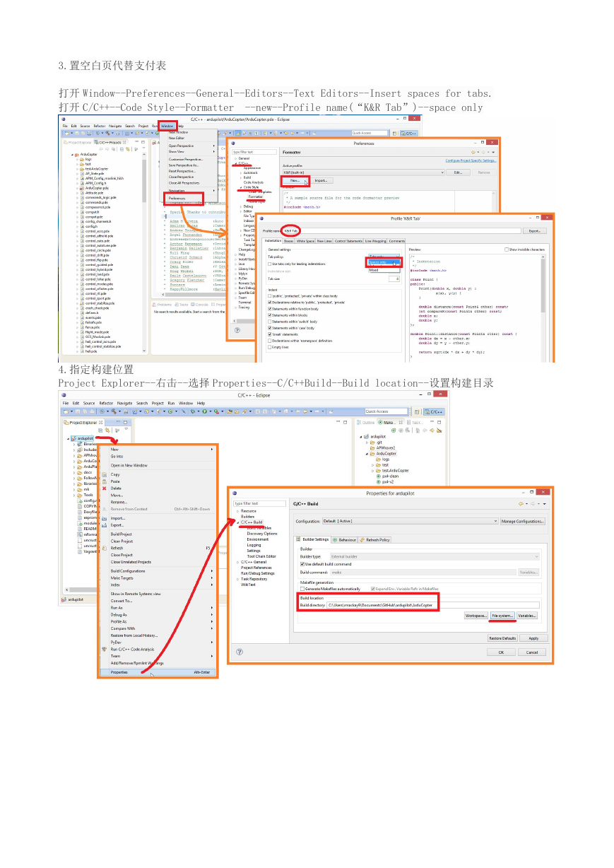614x868 pixels.
Task: Click Manage Configurations... button
Action: point(523,521)
